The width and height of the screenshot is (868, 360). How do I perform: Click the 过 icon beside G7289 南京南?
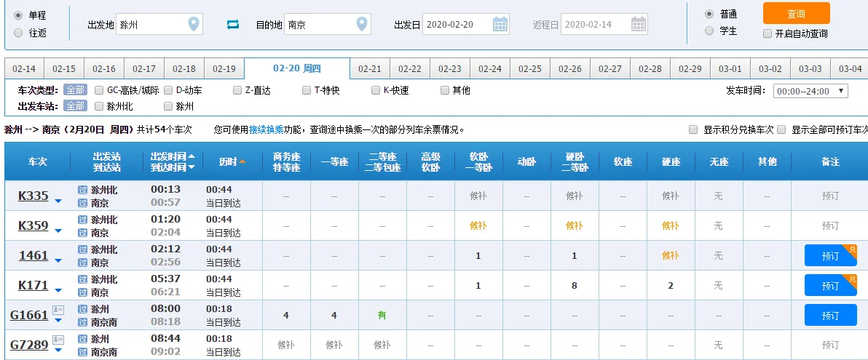tap(83, 352)
